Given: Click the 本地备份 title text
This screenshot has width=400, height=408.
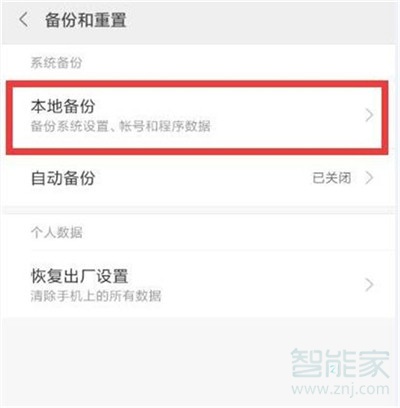Looking at the screenshot, I should [x=63, y=107].
